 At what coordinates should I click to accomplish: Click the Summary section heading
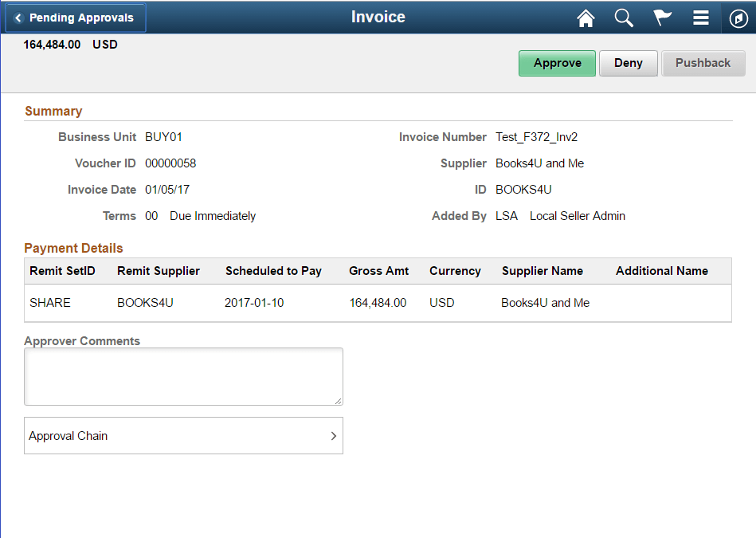pos(53,111)
